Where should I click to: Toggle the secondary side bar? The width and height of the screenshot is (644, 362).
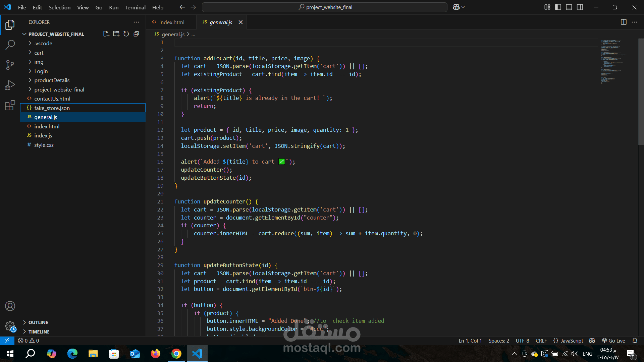(x=580, y=7)
